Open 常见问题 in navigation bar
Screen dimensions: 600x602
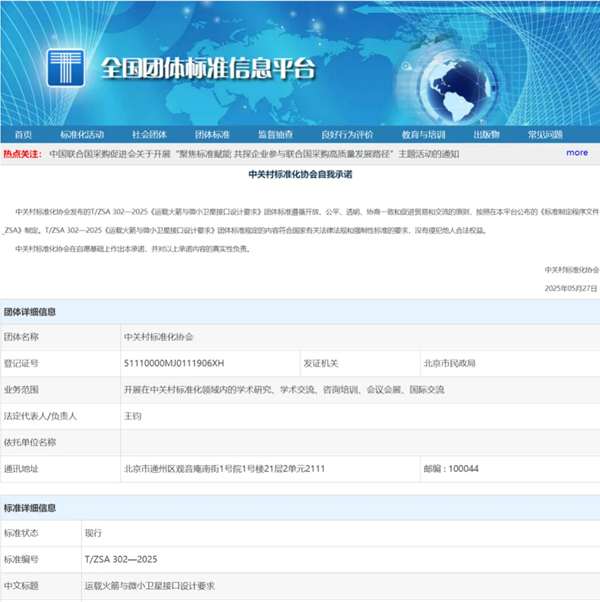tap(545, 135)
